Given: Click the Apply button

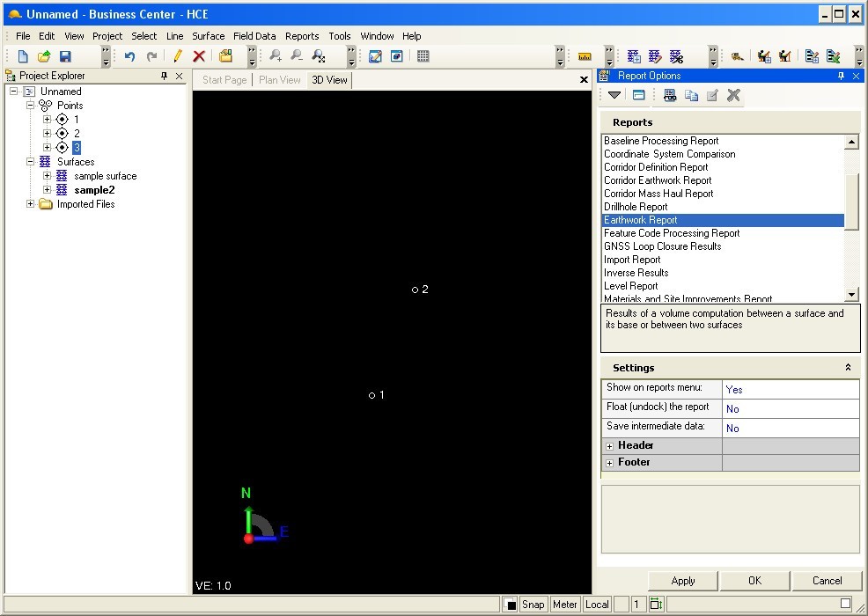Looking at the screenshot, I should coord(683,581).
